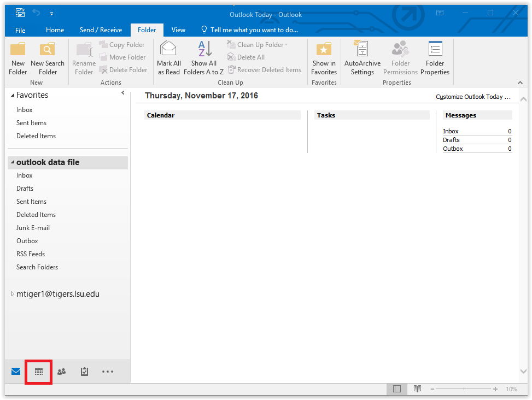Select Sent Items under Favorites
Viewport: 532px width, 400px height.
coord(31,123)
